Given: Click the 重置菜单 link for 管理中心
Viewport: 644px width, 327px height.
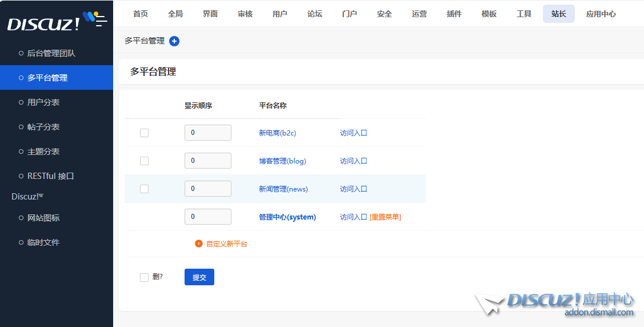Looking at the screenshot, I should (x=385, y=217).
